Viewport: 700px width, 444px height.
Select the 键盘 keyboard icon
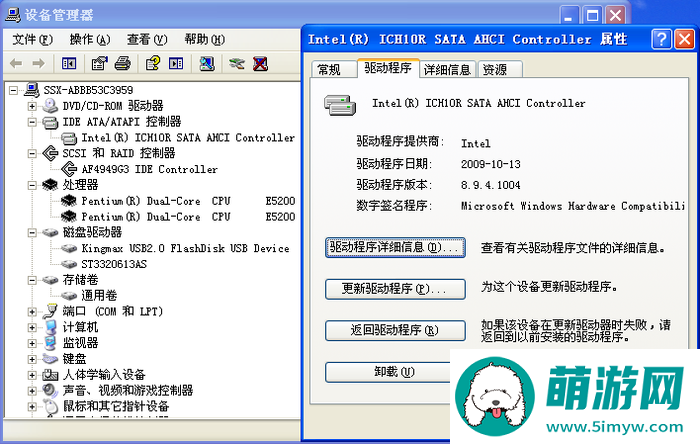(50, 359)
